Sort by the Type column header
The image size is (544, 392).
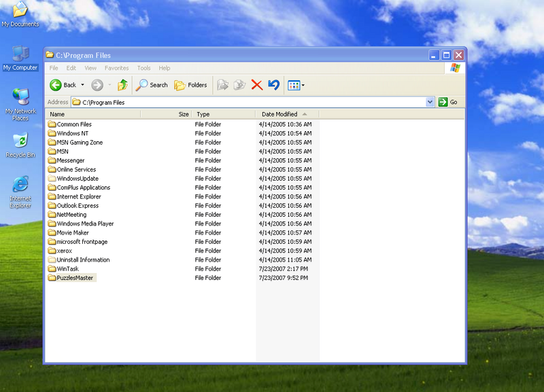point(224,114)
